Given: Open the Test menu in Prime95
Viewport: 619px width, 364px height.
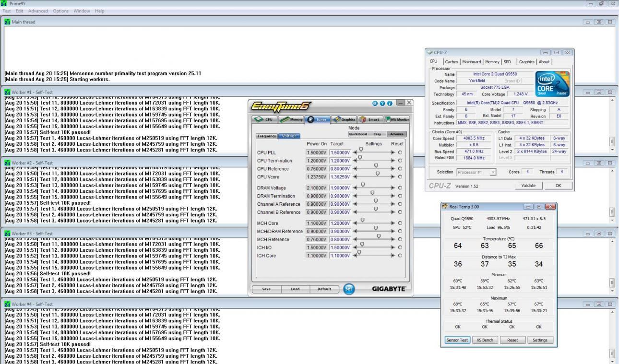Looking at the screenshot, I should point(7,11).
